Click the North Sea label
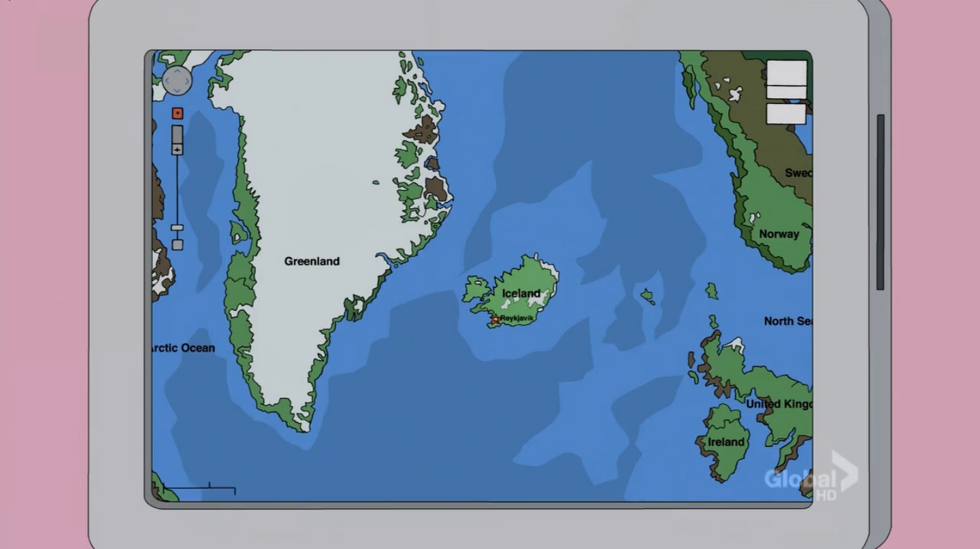Screen dimensions: 980x549 point(787,321)
